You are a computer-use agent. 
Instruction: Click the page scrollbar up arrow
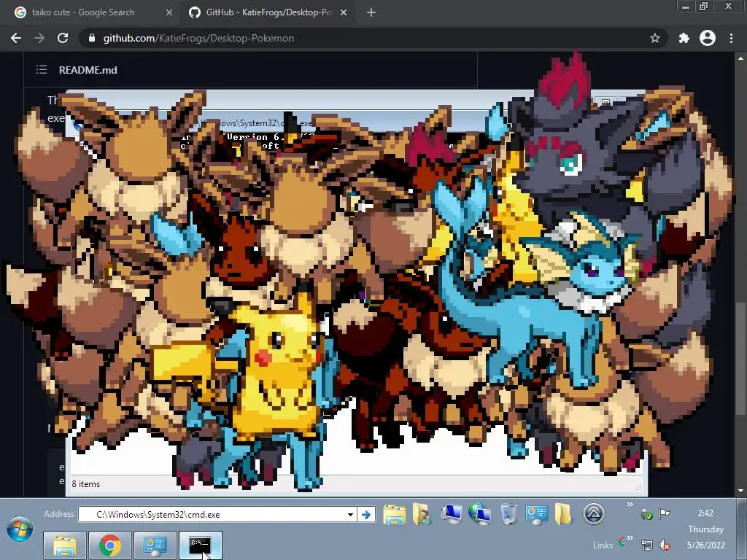coord(741,58)
